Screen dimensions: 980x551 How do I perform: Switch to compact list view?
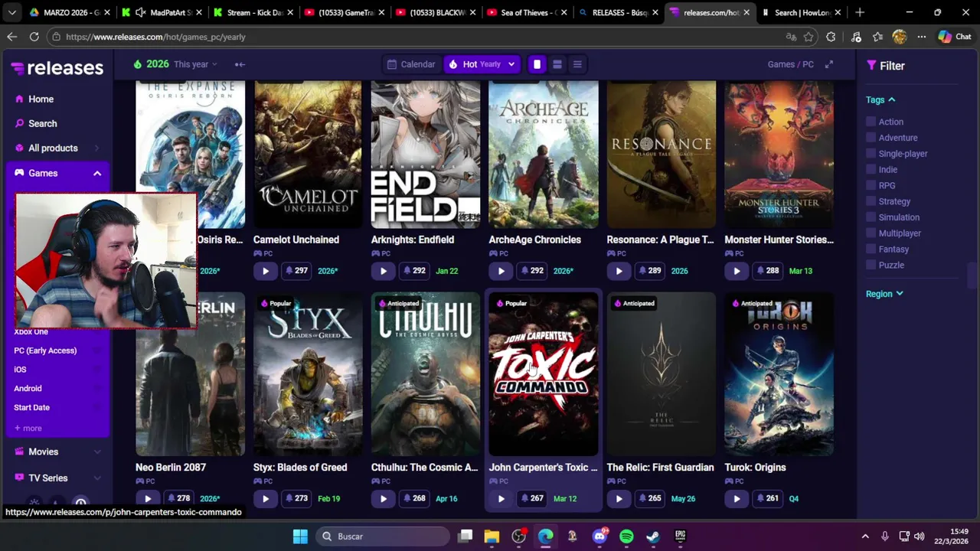[577, 64]
